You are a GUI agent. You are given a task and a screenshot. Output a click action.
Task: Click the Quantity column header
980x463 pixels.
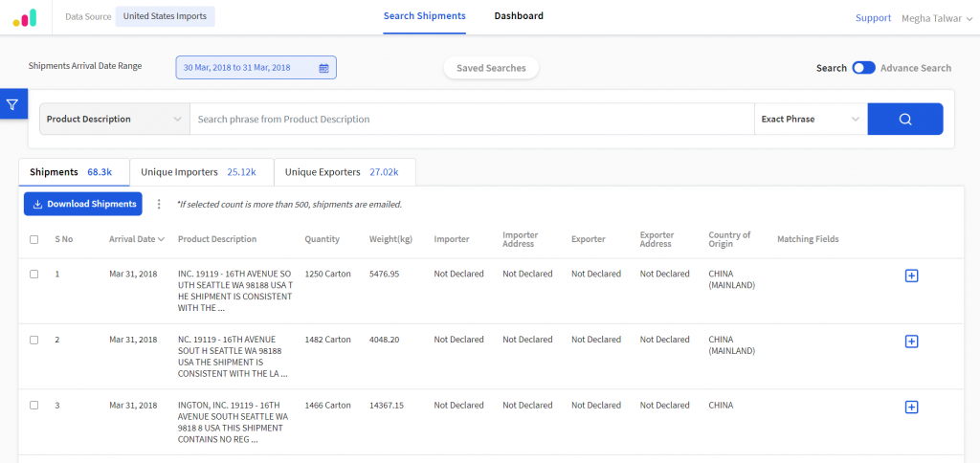click(322, 239)
